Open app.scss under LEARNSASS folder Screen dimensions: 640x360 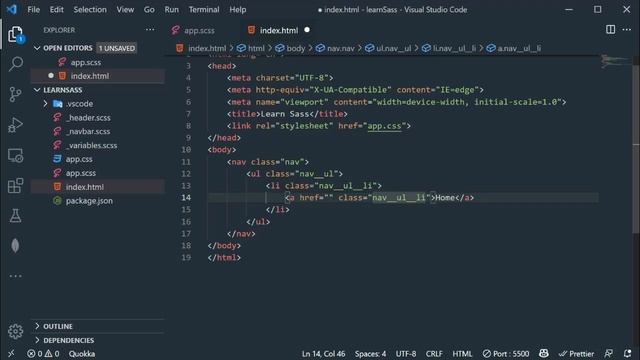pyautogui.click(x=81, y=173)
